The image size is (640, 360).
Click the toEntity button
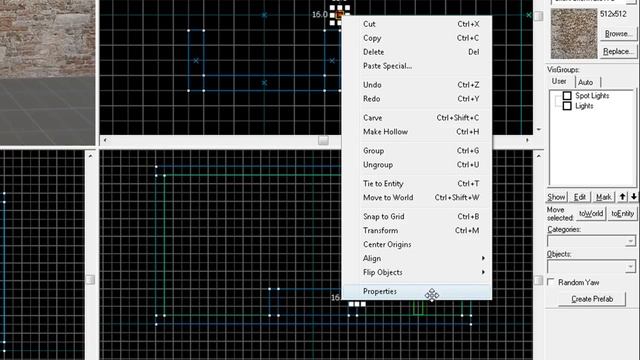622,213
